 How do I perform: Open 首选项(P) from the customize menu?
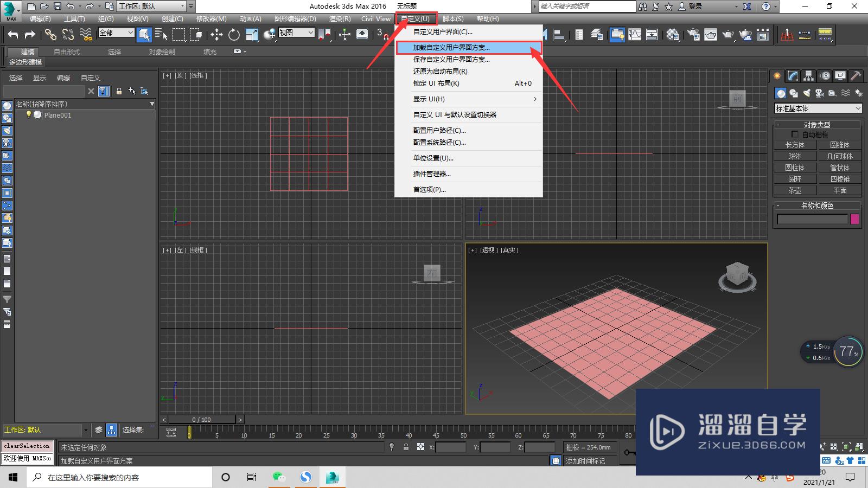click(x=469, y=190)
